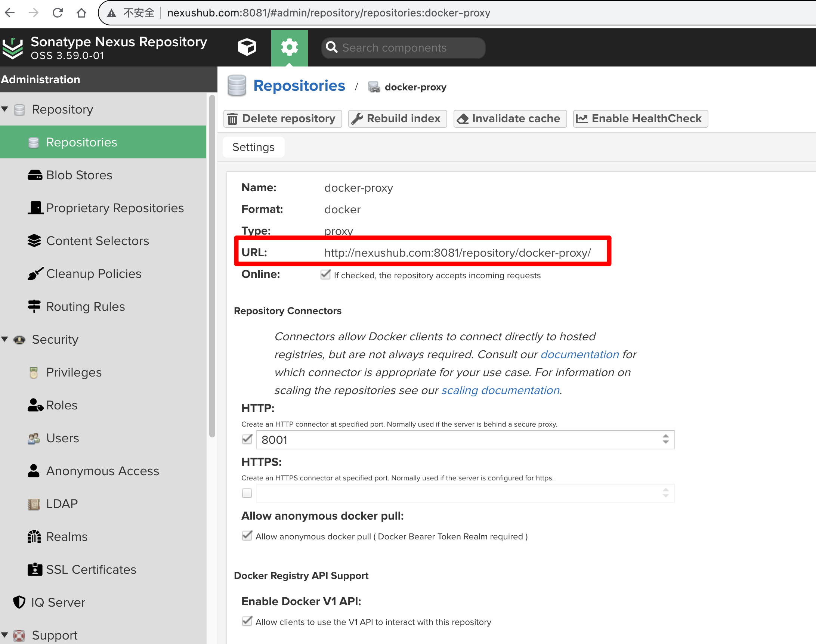Screen dimensions: 816x644
Task: Select Repositories in the sidebar
Action: tap(103, 142)
